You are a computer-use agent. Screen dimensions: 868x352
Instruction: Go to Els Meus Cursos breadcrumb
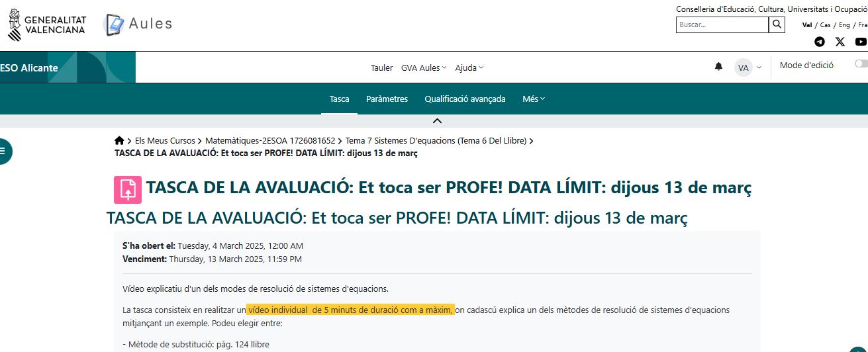click(165, 140)
